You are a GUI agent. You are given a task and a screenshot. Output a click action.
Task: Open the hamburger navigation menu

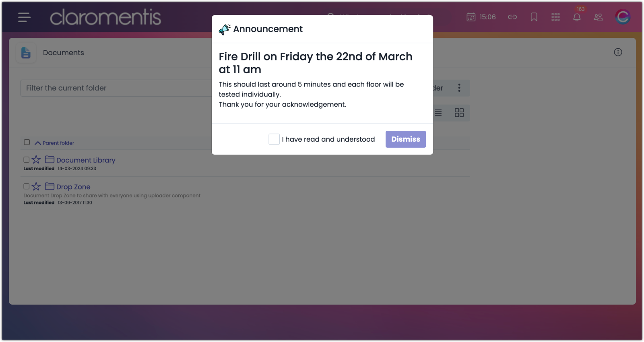click(x=24, y=17)
